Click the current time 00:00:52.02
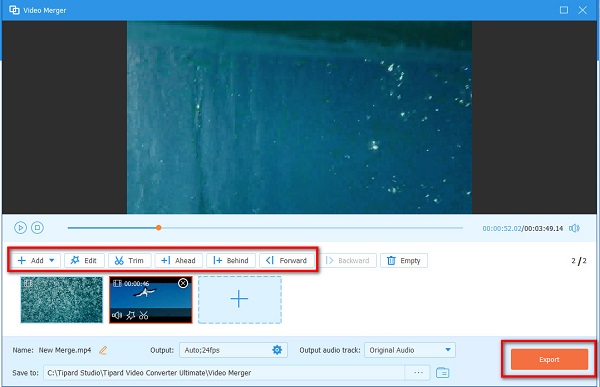The height and width of the screenshot is (387, 600). tap(502, 229)
